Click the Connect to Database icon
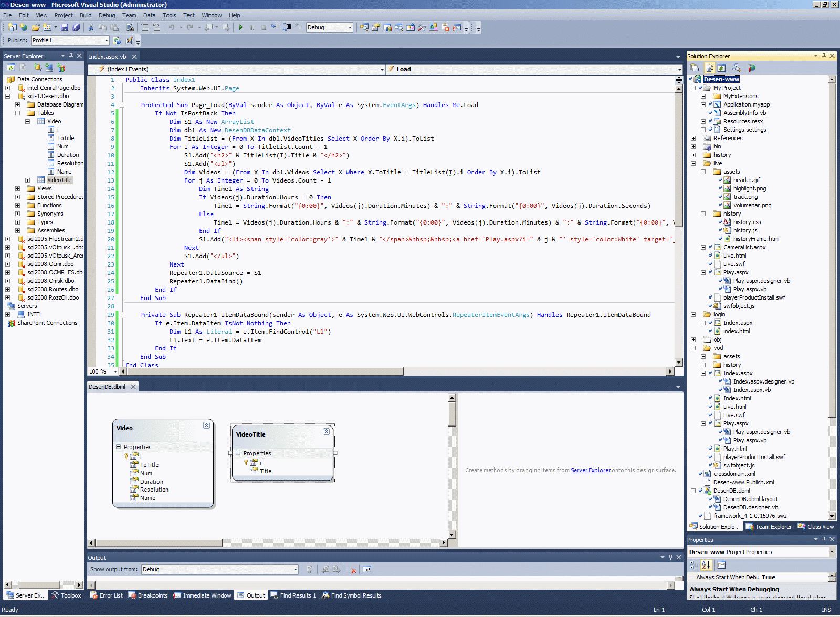The height and width of the screenshot is (617, 840). click(38, 68)
